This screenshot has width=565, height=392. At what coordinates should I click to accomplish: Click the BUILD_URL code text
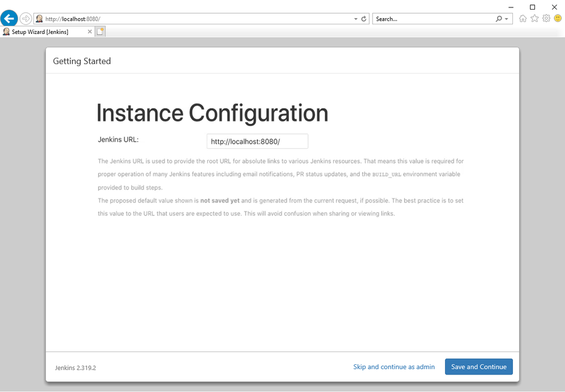387,174
